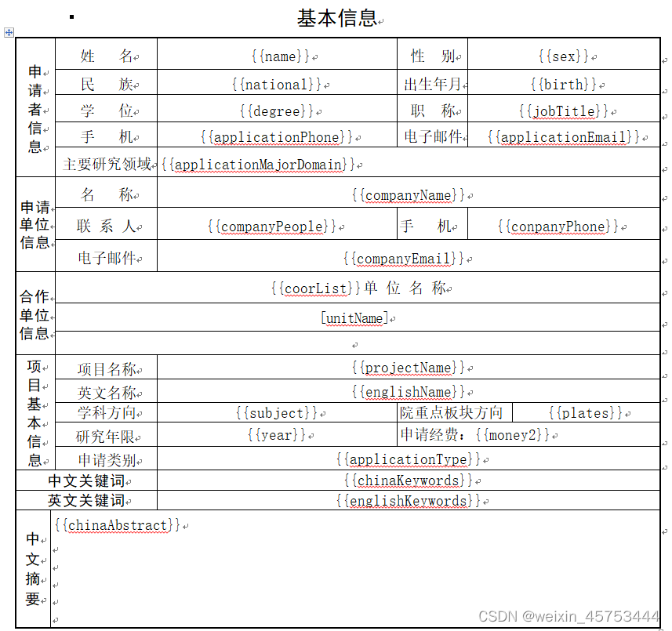This screenshot has height=631, width=672.
Task: Click the {{chinaAbstract}} placeholder in 中文摘要 cell
Action: point(116,525)
